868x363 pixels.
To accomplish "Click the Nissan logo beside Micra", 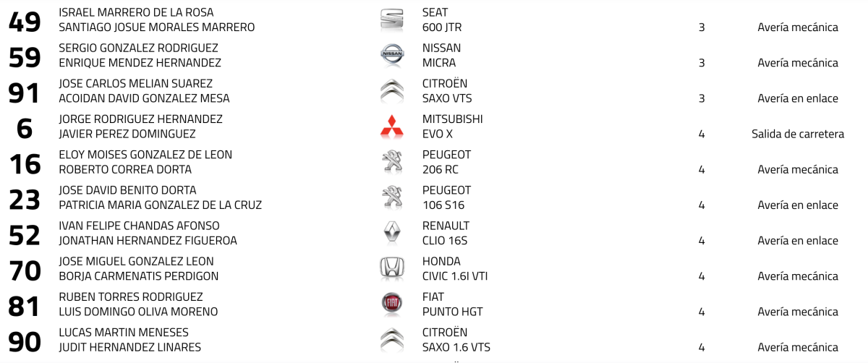I will [392, 55].
